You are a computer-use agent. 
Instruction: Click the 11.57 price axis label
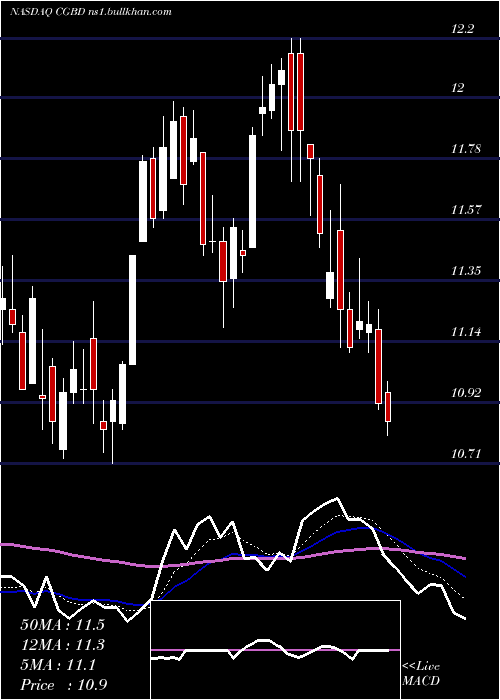coord(466,210)
